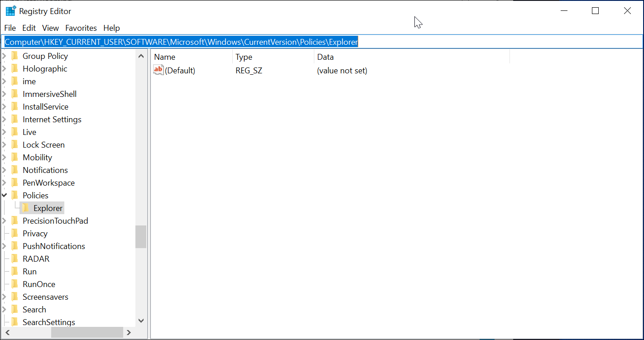Click the Privacy key folder icon
The width and height of the screenshot is (644, 340).
point(15,234)
